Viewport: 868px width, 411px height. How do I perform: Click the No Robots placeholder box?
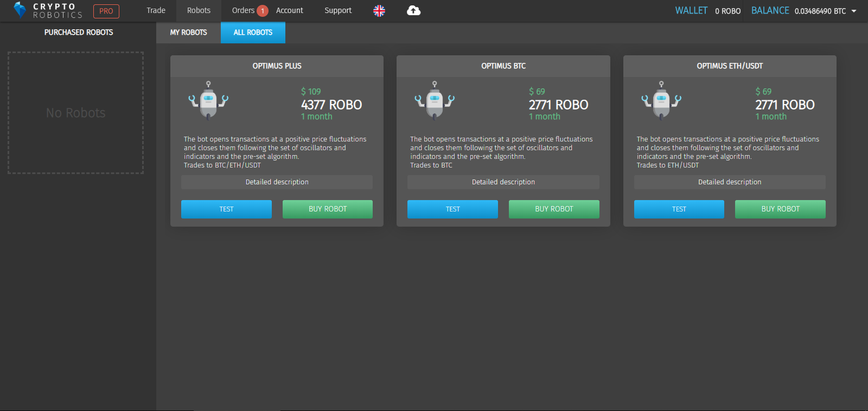75,113
